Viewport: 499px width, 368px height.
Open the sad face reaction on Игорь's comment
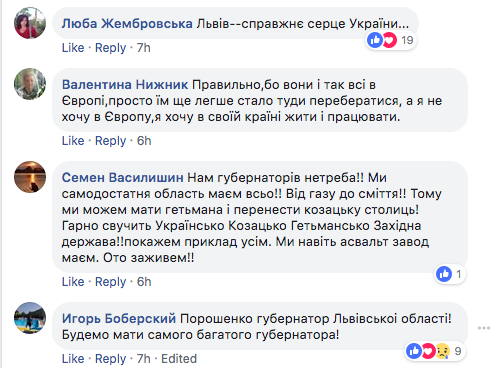click(x=443, y=351)
